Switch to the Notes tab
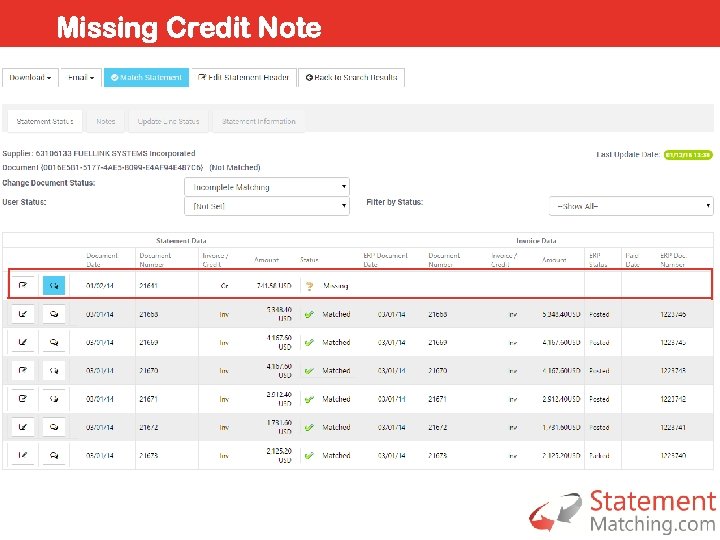The height and width of the screenshot is (540, 720). point(106,121)
